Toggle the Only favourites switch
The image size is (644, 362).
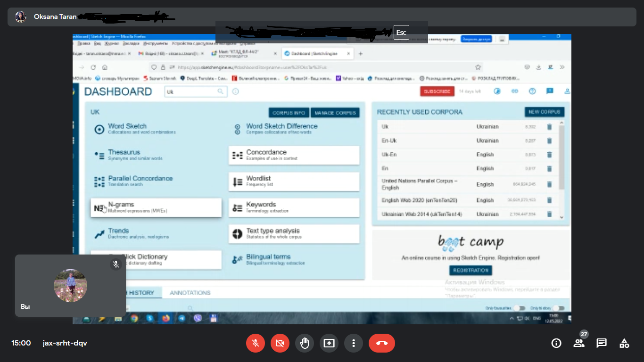[519, 308]
